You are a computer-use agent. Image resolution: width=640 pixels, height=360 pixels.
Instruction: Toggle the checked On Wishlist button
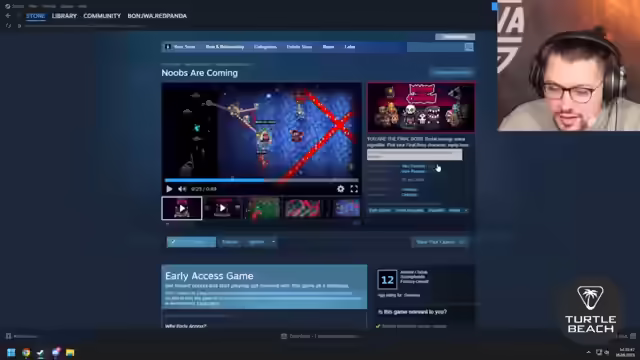click(191, 242)
